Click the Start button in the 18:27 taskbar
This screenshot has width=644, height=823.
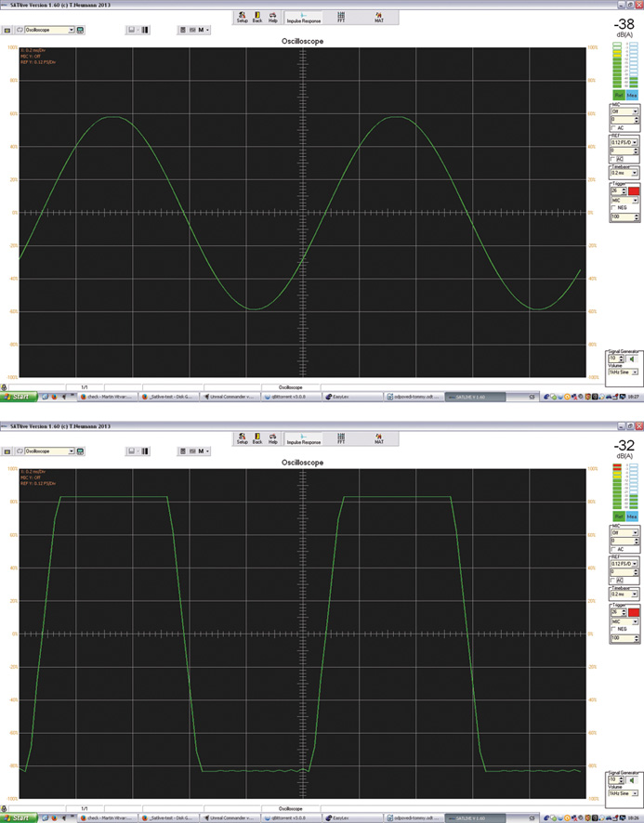click(19, 397)
